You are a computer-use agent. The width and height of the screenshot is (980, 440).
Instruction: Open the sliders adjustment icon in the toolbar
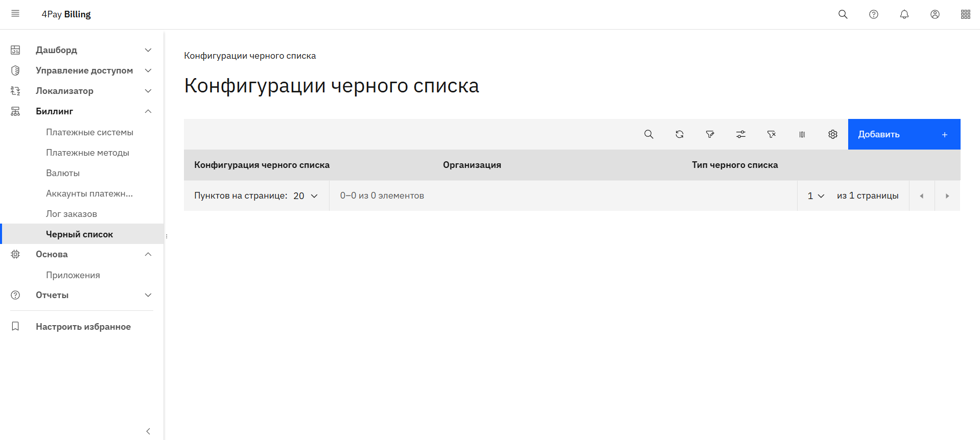[740, 134]
